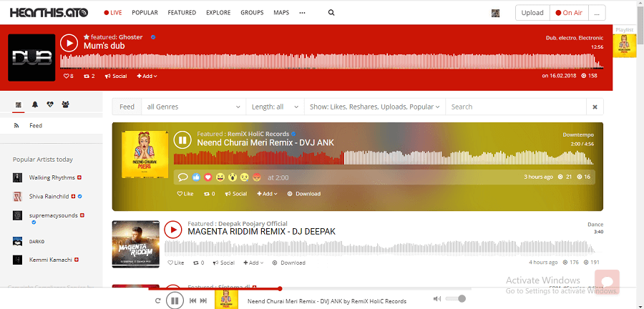Mute volume using the speaker icon
The width and height of the screenshot is (644, 309).
(x=437, y=299)
